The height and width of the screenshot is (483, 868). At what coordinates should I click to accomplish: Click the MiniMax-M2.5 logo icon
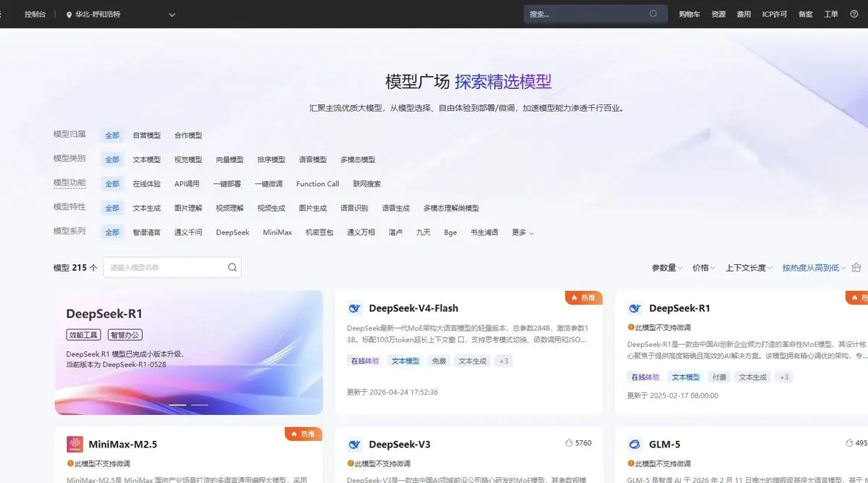pos(75,444)
